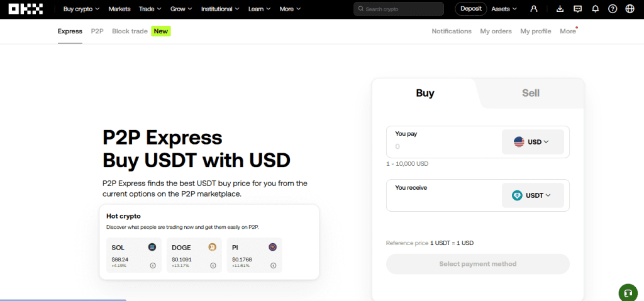644x301 pixels.
Task: Switch to the P2P tab
Action: tap(97, 31)
